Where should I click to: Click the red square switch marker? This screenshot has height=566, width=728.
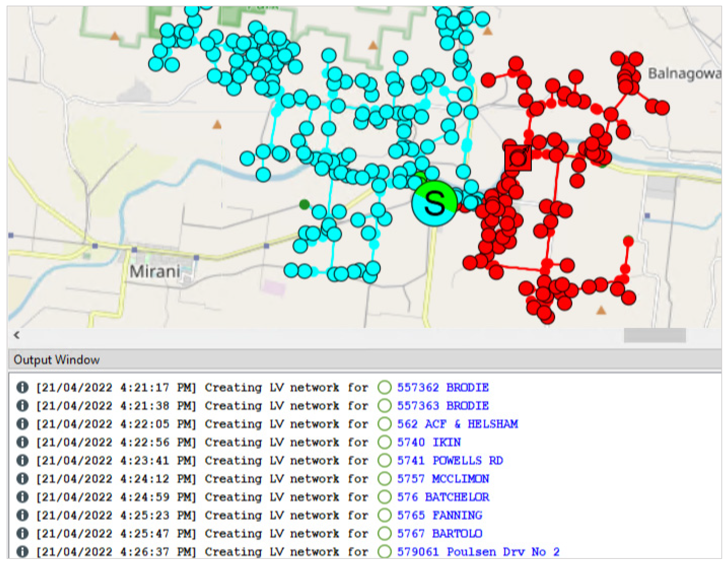tap(518, 158)
